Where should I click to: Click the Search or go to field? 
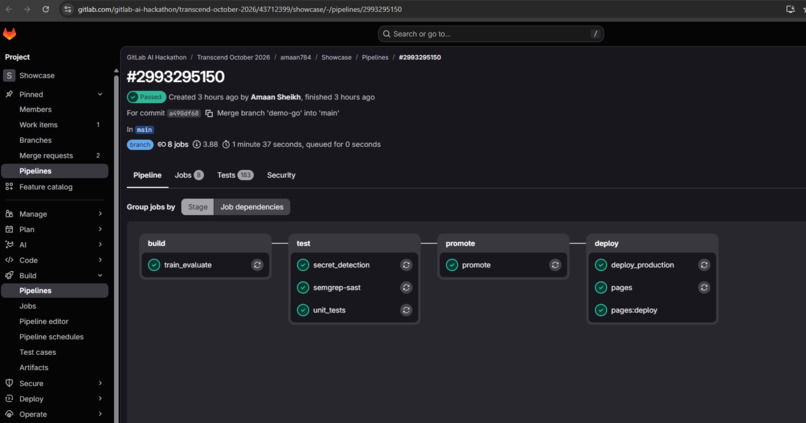[491, 34]
